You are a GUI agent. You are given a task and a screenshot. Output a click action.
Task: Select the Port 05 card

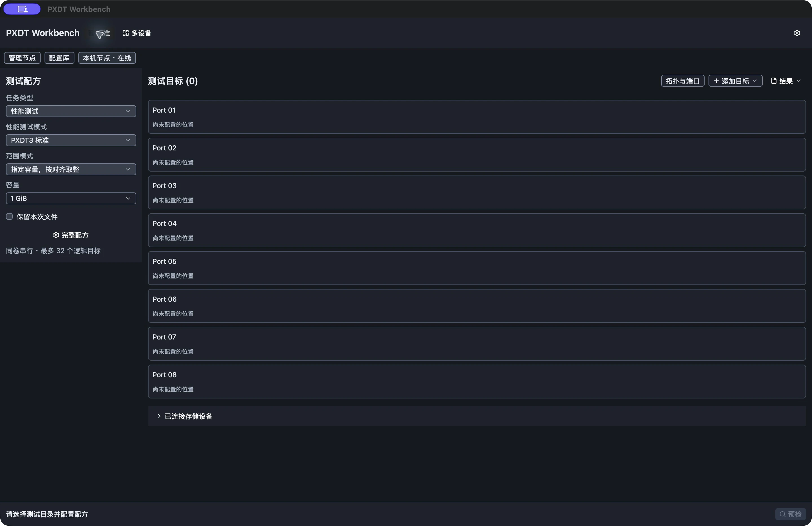476,268
